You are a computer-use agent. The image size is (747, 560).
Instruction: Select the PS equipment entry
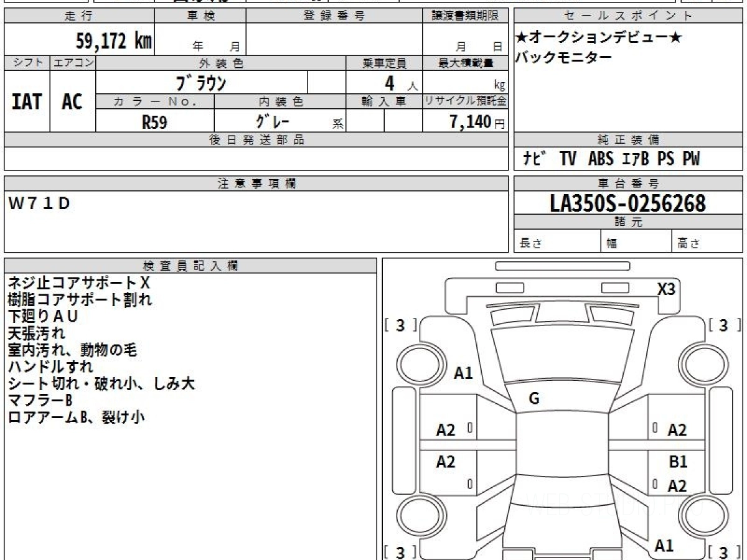click(665, 159)
